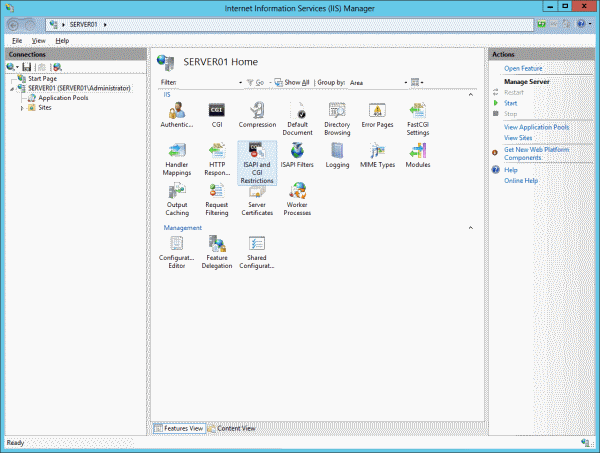Viewport: 600px width, 453px height.
Task: Click Online Help link
Action: [x=521, y=181]
